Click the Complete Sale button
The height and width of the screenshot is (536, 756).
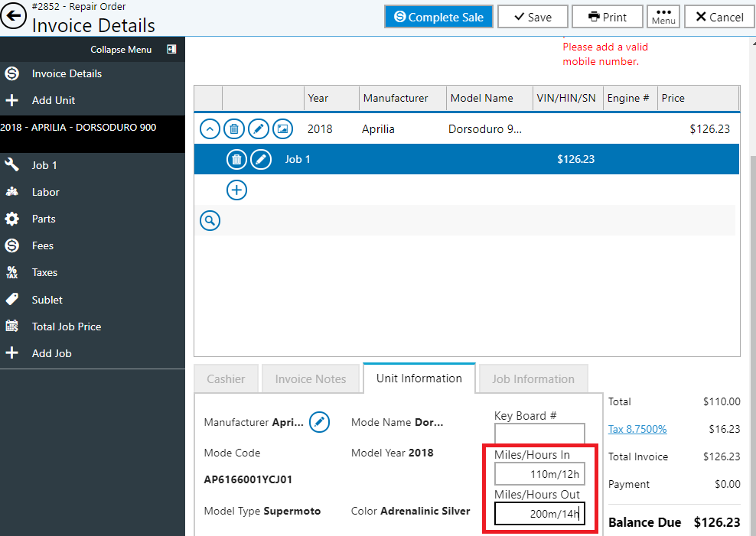click(x=438, y=17)
